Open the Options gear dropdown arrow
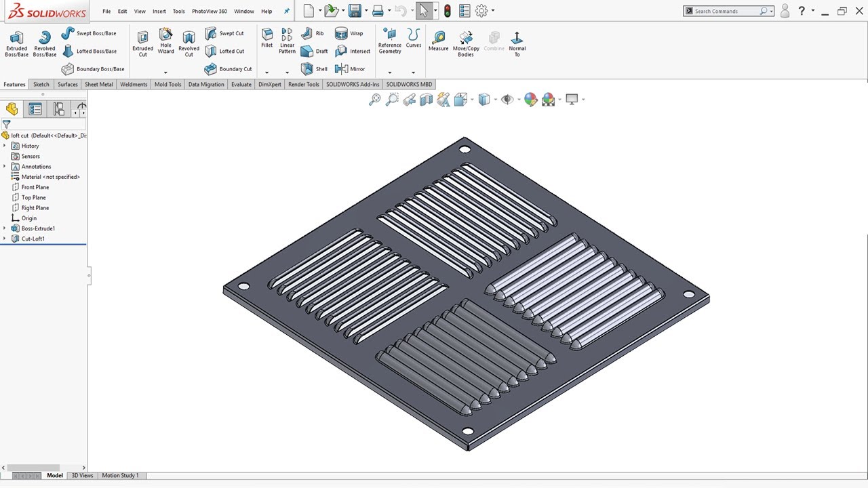 [x=493, y=11]
